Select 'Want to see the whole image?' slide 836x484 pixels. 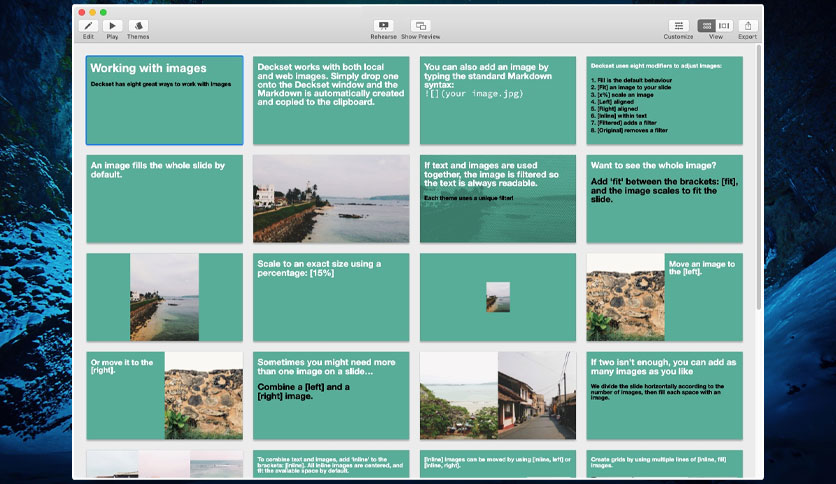[664, 199]
